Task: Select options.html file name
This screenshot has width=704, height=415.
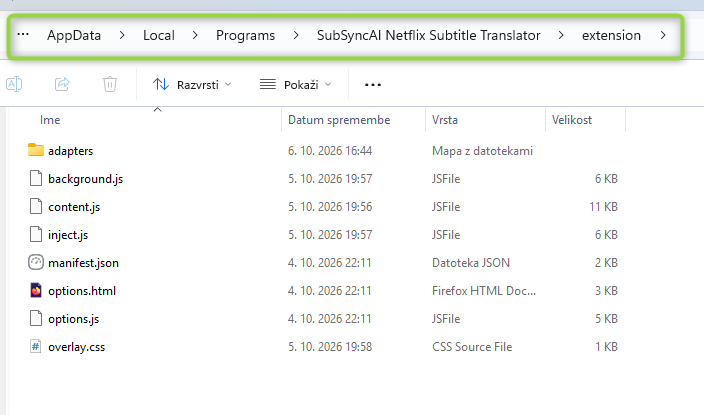Action: (82, 291)
